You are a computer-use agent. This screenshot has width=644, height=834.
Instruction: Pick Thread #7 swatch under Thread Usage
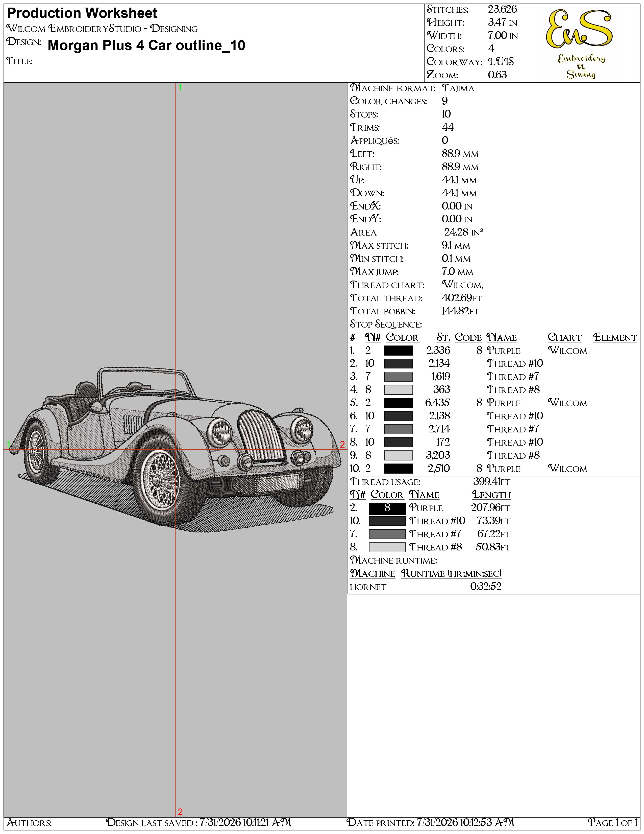click(x=387, y=534)
